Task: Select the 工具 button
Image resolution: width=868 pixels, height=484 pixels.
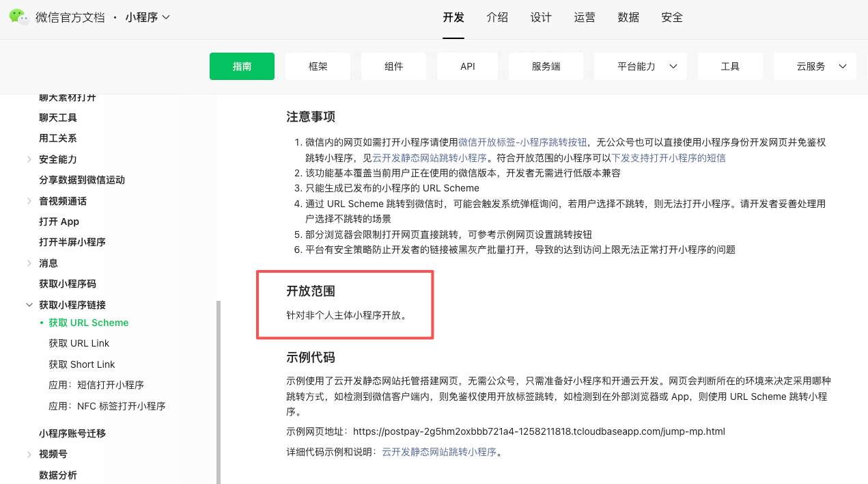Action: coord(730,66)
